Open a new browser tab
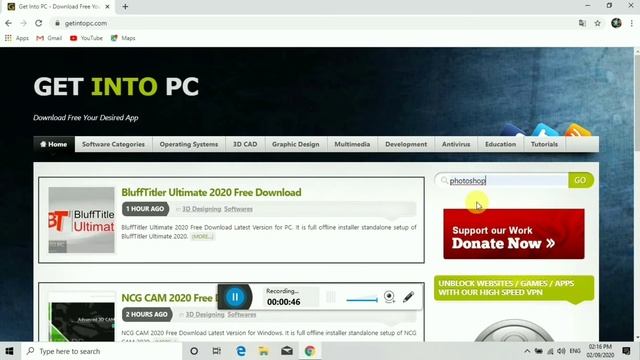This screenshot has width=640, height=360. (x=125, y=7)
